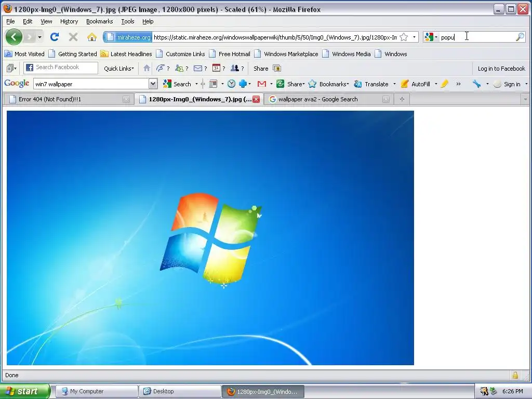
Task: Reload the page with the blue refresh icon
Action: pos(54,37)
